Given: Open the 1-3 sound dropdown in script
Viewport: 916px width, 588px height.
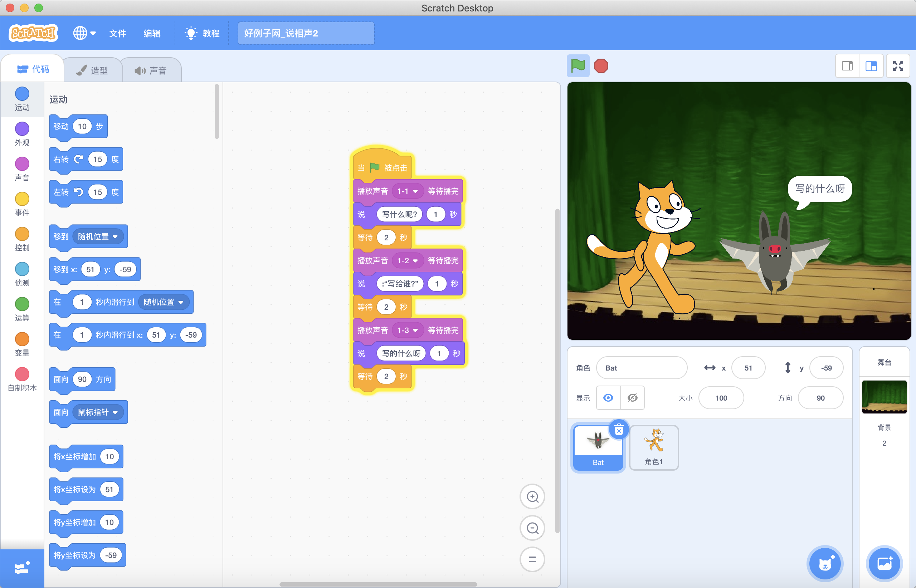Looking at the screenshot, I should pos(408,330).
